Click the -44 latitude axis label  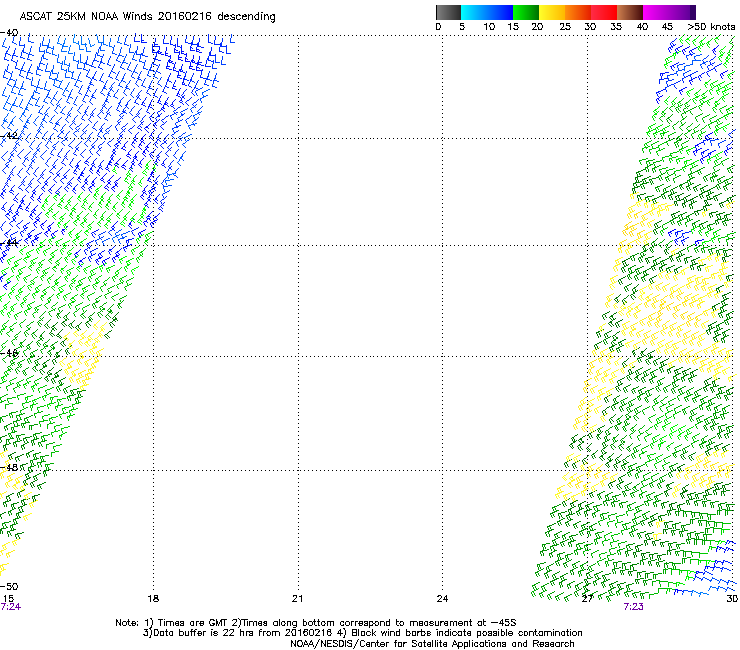tap(9, 243)
